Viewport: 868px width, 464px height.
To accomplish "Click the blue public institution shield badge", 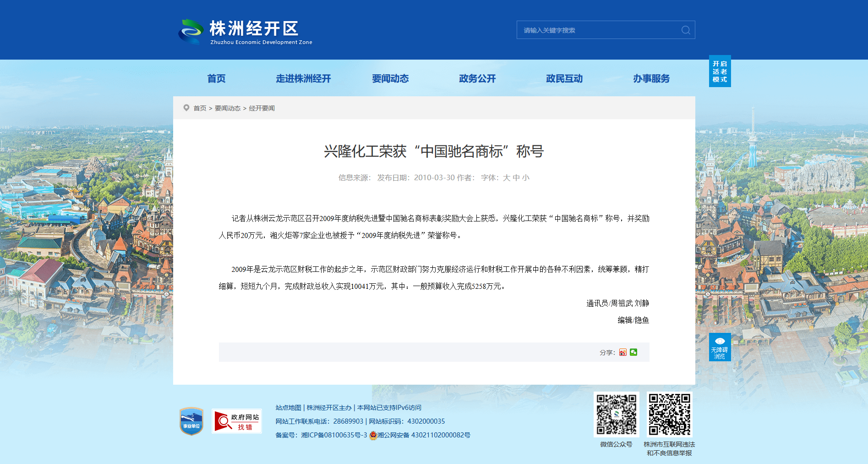I will click(x=191, y=421).
